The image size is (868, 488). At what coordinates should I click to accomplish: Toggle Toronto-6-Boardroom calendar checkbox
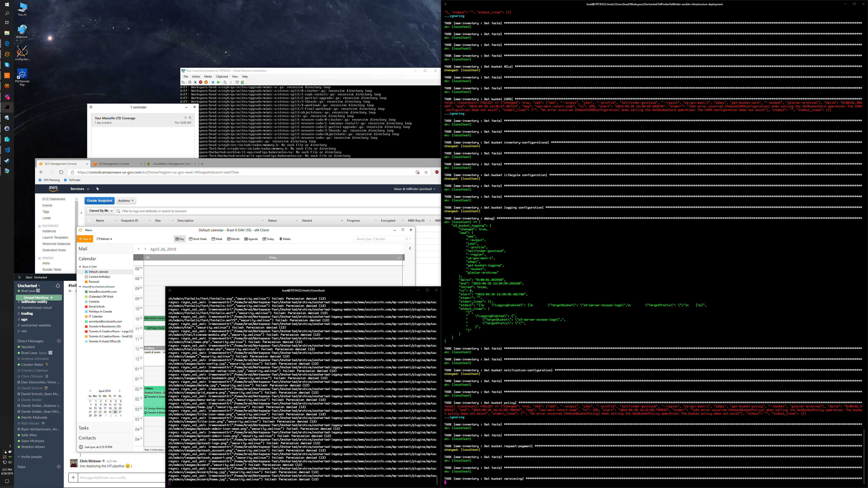click(x=86, y=326)
